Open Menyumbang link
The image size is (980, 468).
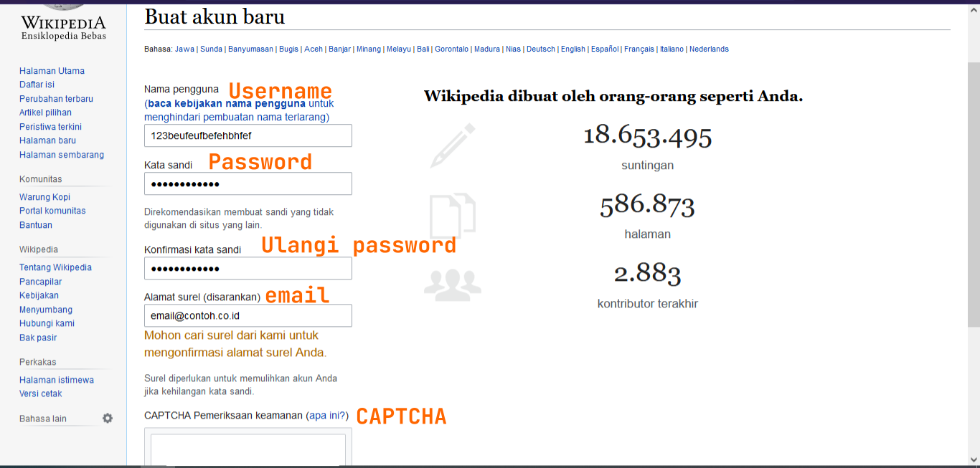[46, 310]
